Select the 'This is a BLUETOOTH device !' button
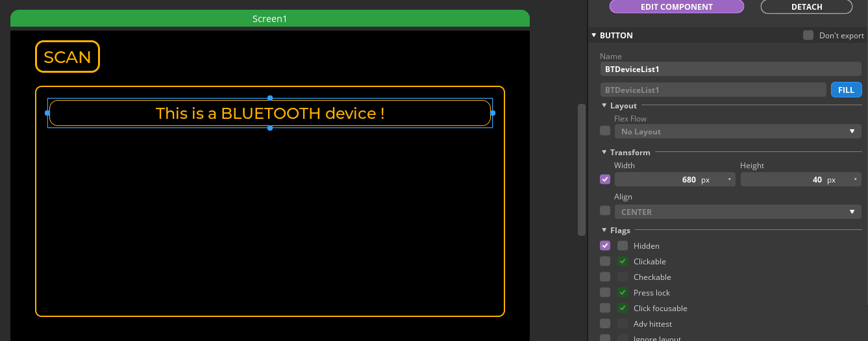Viewport: 868px width, 341px height. click(270, 113)
